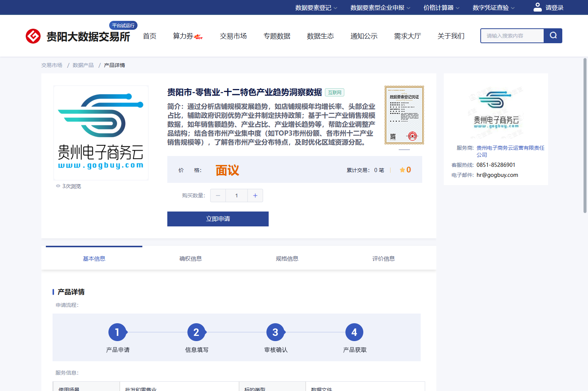Screen dimensions: 588x391
Task: Click the 累计交易: 0 笔 text
Action: point(365,170)
